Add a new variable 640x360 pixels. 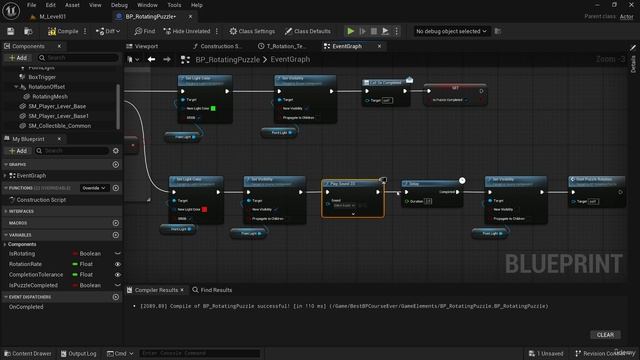click(116, 235)
